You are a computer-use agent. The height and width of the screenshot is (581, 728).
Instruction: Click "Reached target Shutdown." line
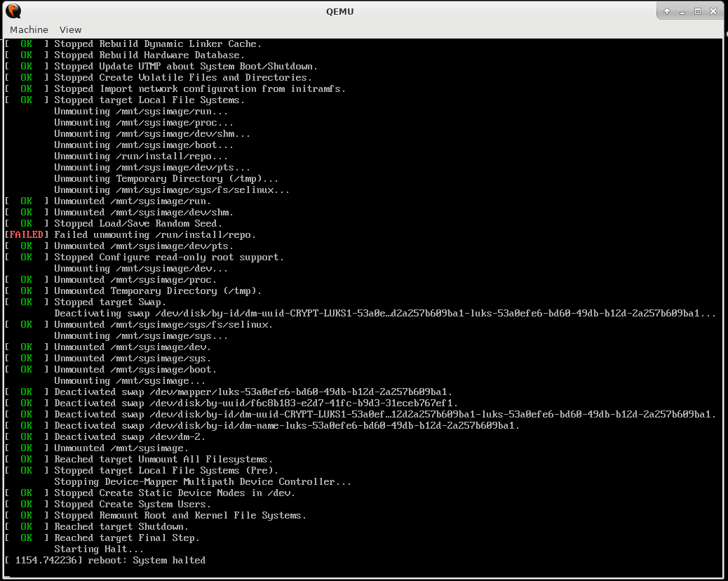pos(121,527)
